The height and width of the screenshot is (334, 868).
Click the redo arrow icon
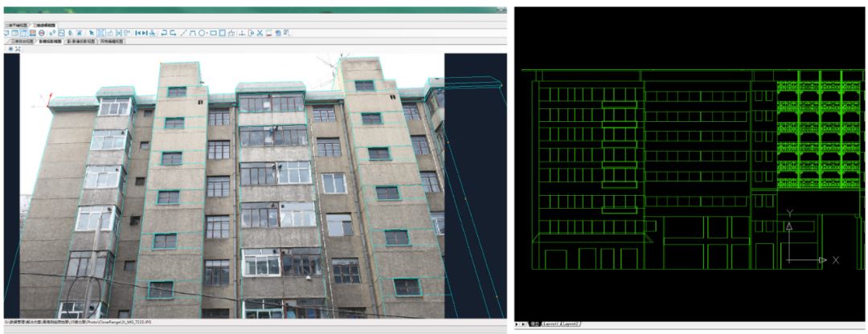[173, 33]
